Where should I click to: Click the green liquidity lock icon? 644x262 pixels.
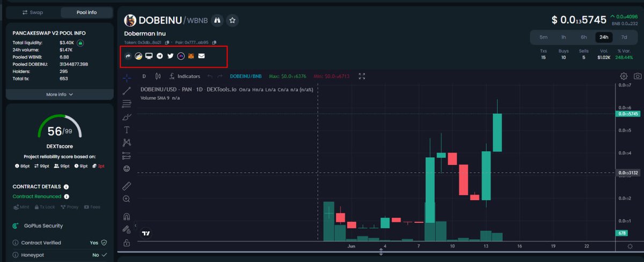coord(79,42)
